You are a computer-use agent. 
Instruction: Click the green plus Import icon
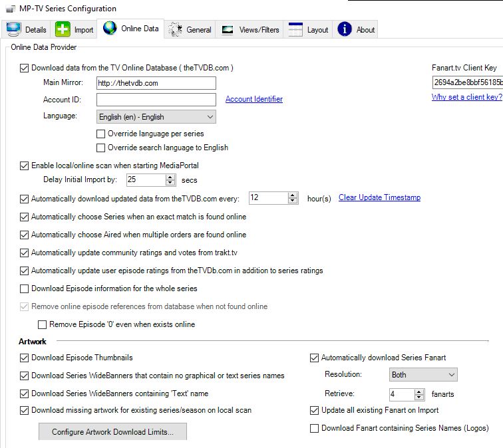[63, 29]
